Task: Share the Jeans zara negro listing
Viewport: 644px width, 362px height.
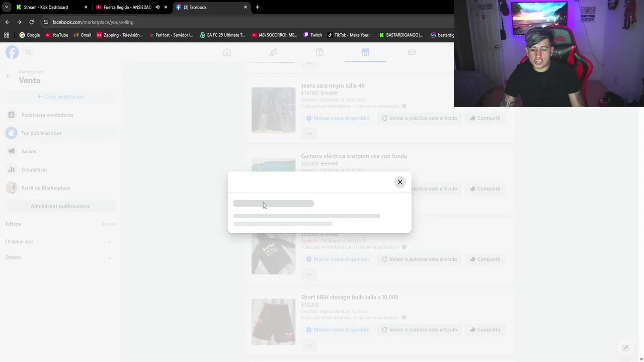Action: (486, 118)
